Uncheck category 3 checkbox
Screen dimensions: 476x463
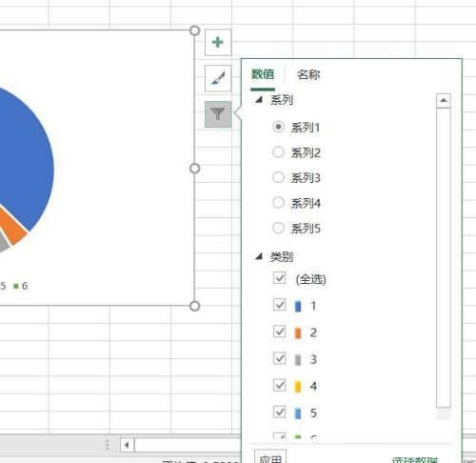tap(280, 358)
